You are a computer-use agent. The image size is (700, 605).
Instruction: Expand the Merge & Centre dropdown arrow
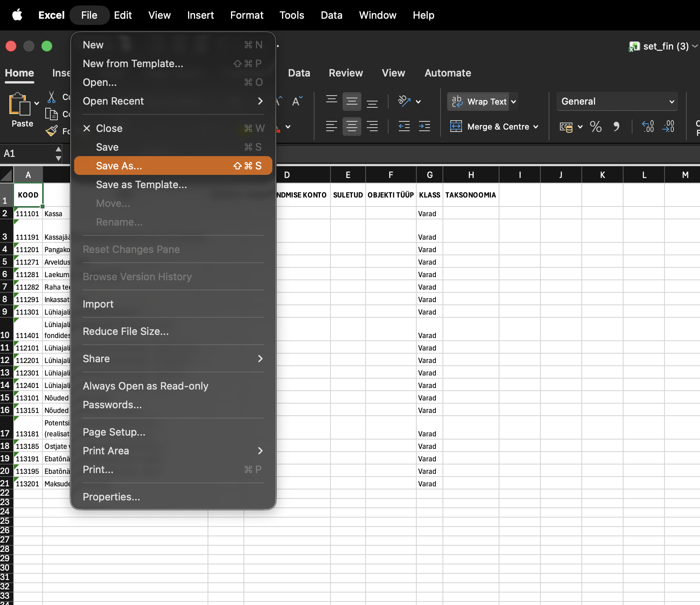click(x=536, y=126)
